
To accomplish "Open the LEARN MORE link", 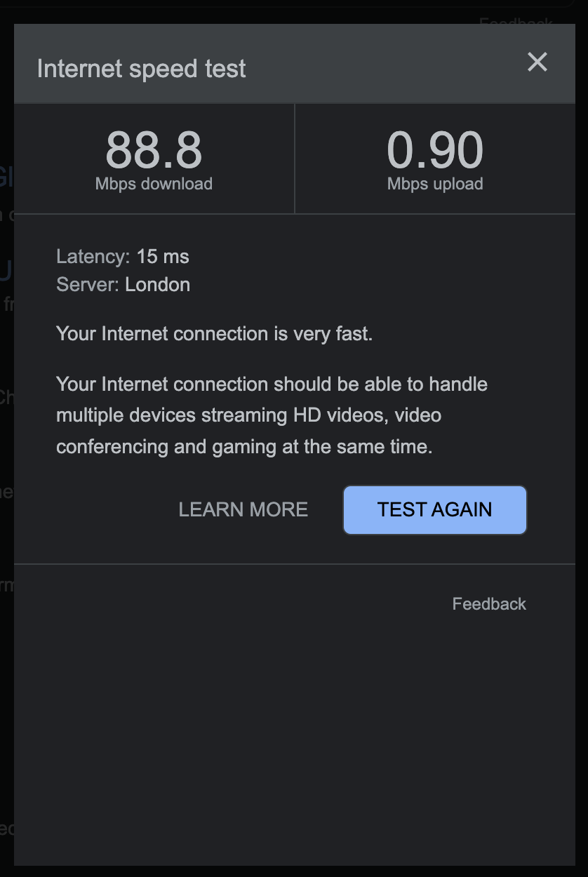I will (243, 509).
